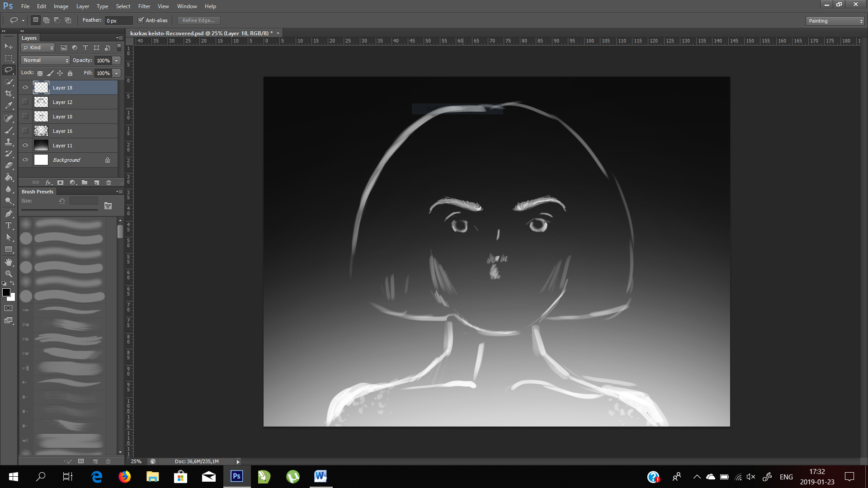
Task: Click the foreground color swatch
Action: click(x=6, y=292)
